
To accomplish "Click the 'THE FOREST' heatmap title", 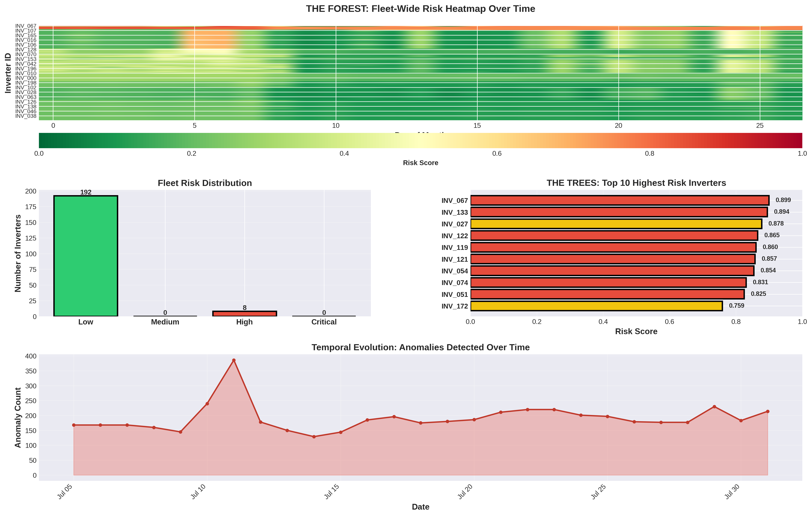I will [x=420, y=9].
